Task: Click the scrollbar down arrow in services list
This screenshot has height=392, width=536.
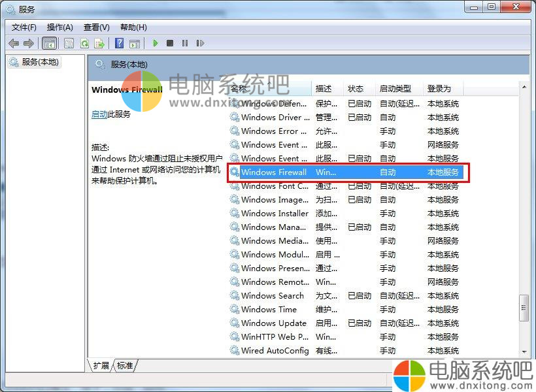Action: 524,352
